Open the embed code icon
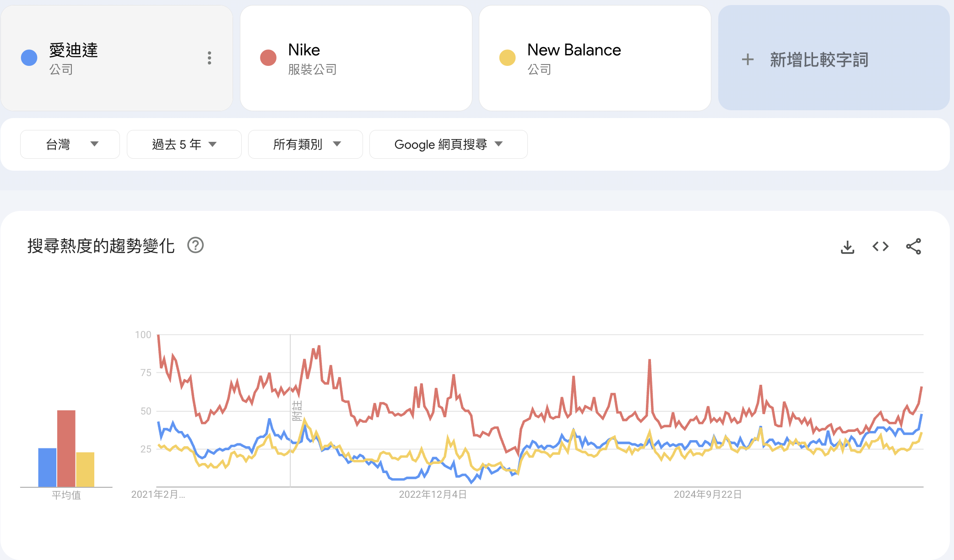Image resolution: width=954 pixels, height=560 pixels. tap(880, 247)
